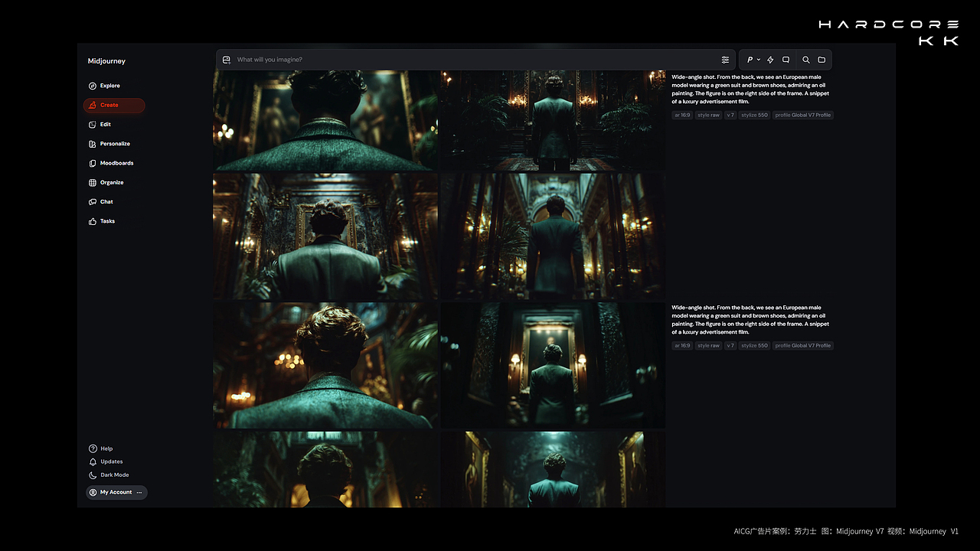
Task: Click the 'style raw' tag in the second prompt
Action: point(708,345)
